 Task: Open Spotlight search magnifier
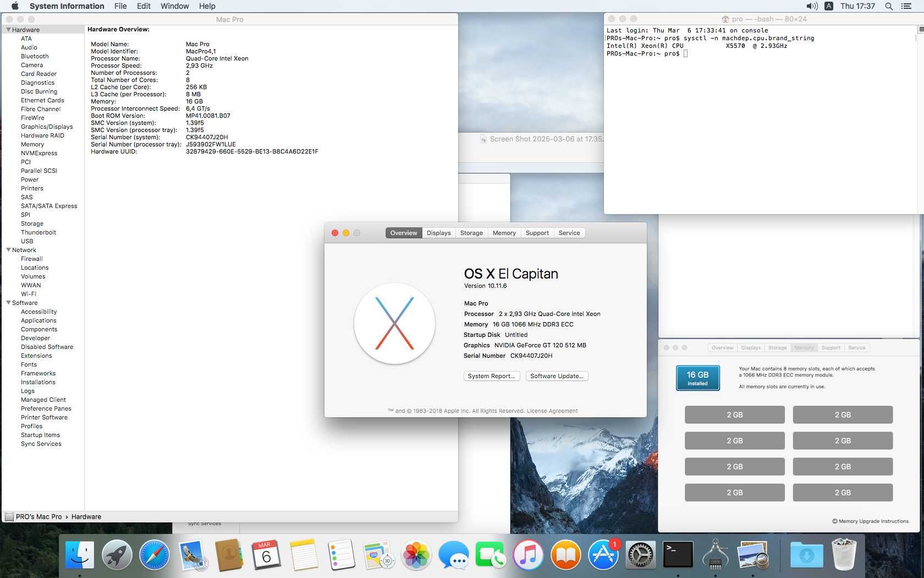click(889, 6)
